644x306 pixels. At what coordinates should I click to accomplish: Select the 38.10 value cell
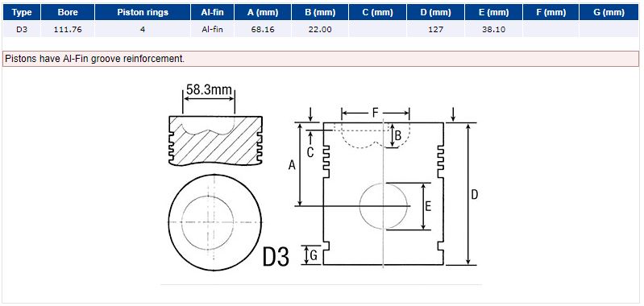tap(493, 30)
